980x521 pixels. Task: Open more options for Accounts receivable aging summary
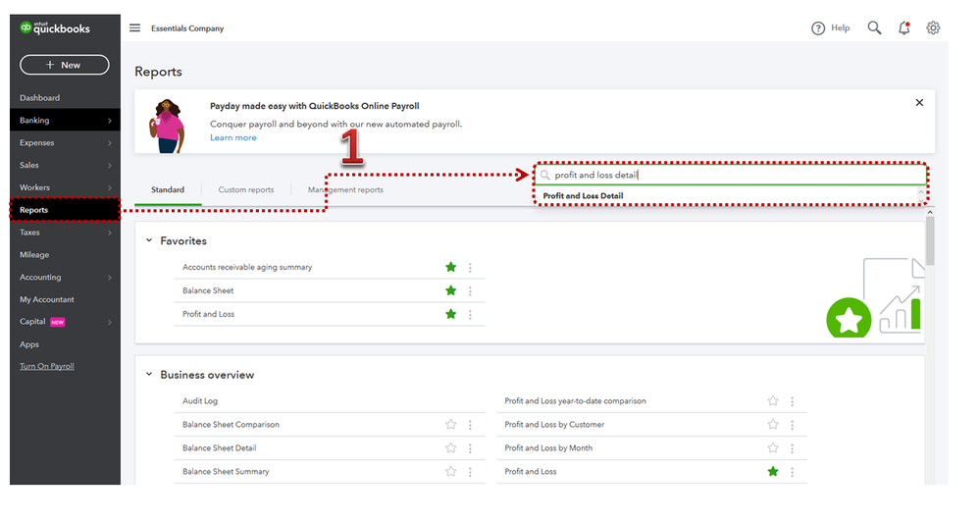470,268
